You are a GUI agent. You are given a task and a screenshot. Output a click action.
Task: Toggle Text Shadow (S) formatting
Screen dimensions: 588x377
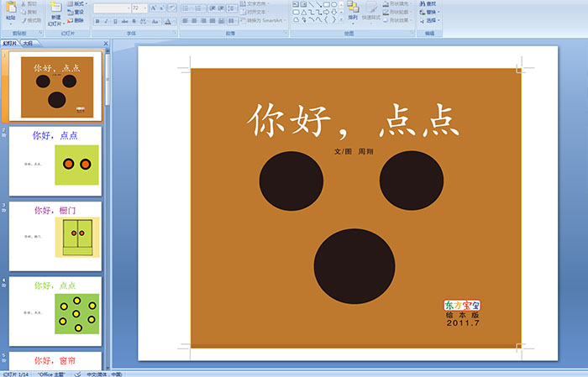click(x=134, y=21)
